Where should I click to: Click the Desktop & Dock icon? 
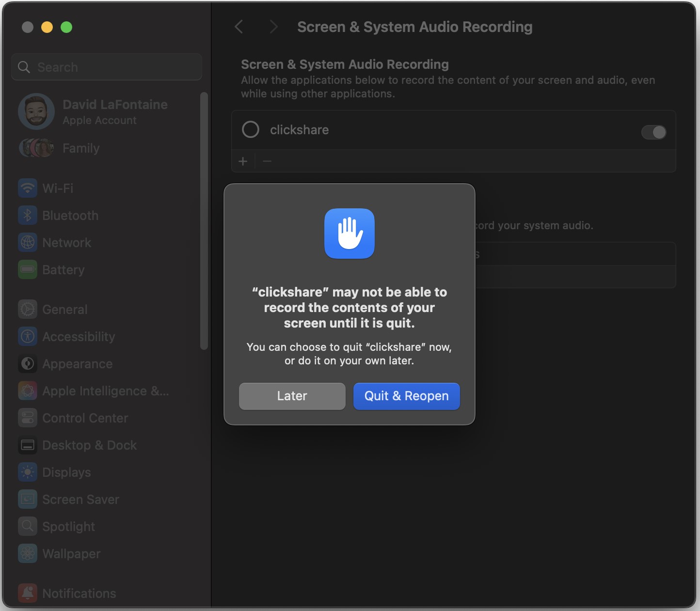28,445
